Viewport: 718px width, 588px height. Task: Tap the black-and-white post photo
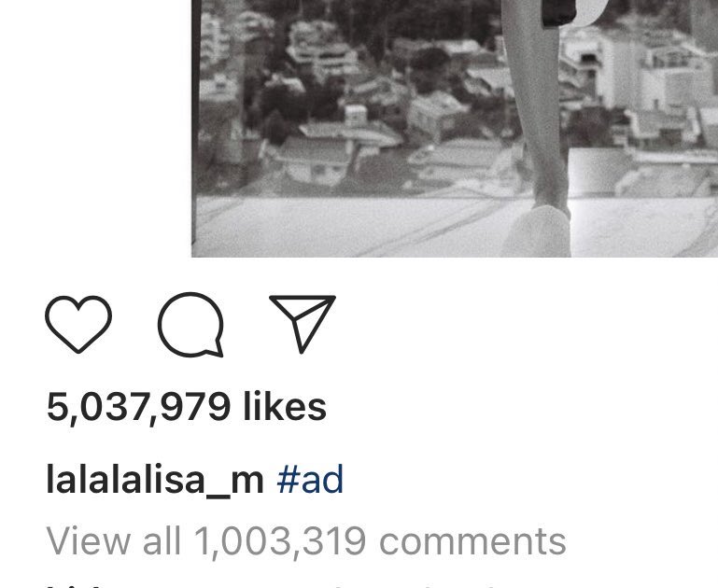455,129
